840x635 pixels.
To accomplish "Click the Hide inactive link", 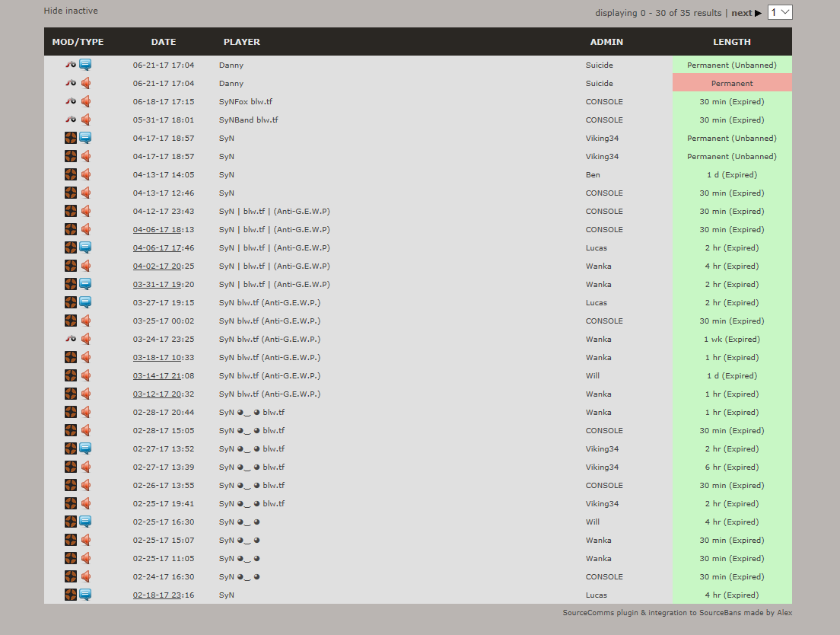I will tap(71, 11).
